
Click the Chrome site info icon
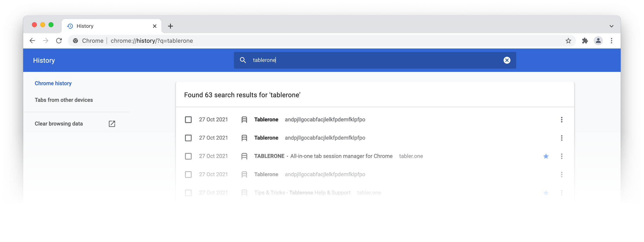pos(76,41)
